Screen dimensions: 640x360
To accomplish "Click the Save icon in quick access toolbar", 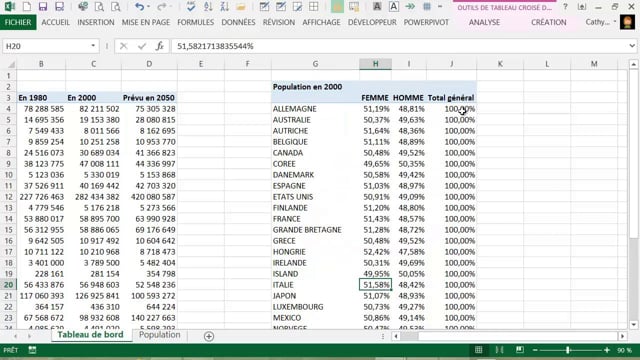I will pos(42,7).
